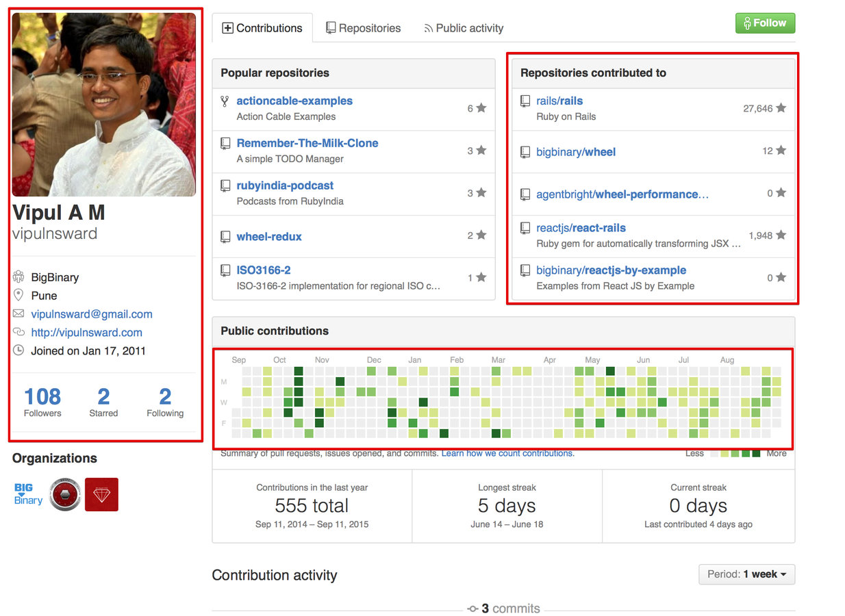
Task: Open the round gray organization avatar
Action: coord(65,494)
